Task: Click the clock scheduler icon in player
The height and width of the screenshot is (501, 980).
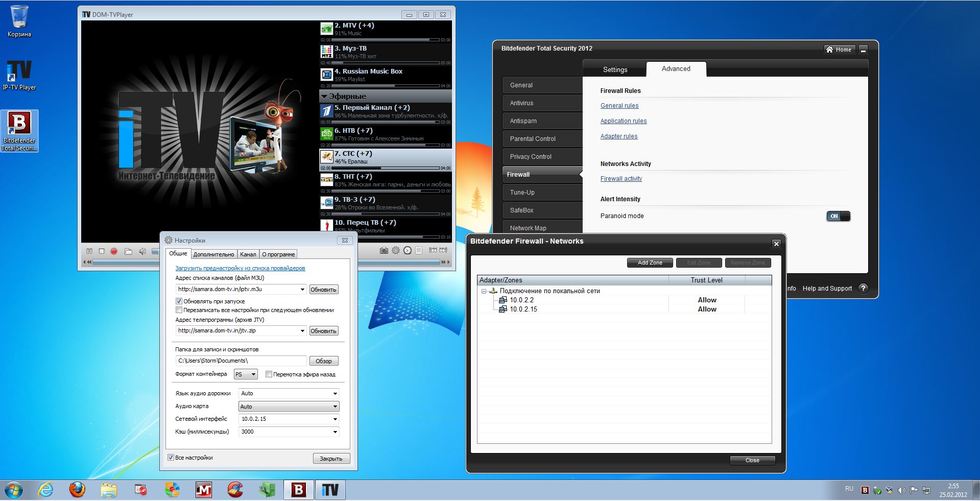Action: pos(407,250)
